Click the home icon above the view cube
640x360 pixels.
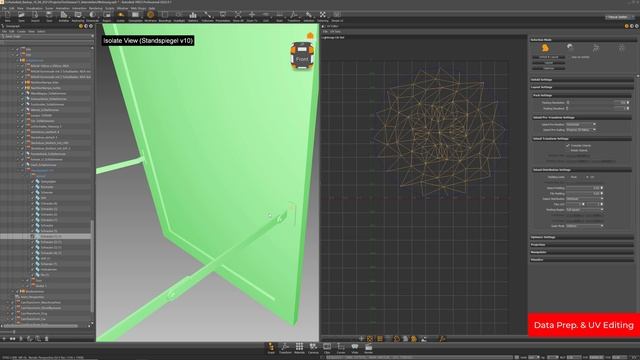coord(310,36)
